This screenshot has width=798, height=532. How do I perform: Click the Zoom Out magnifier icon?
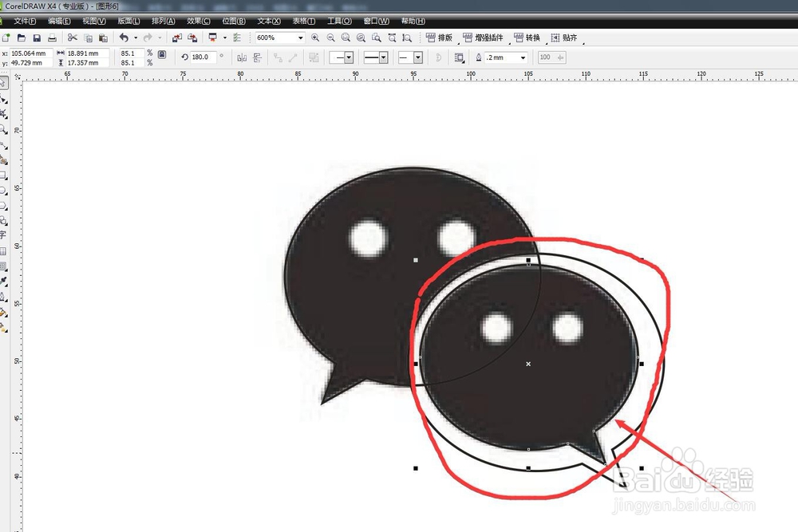[331, 37]
